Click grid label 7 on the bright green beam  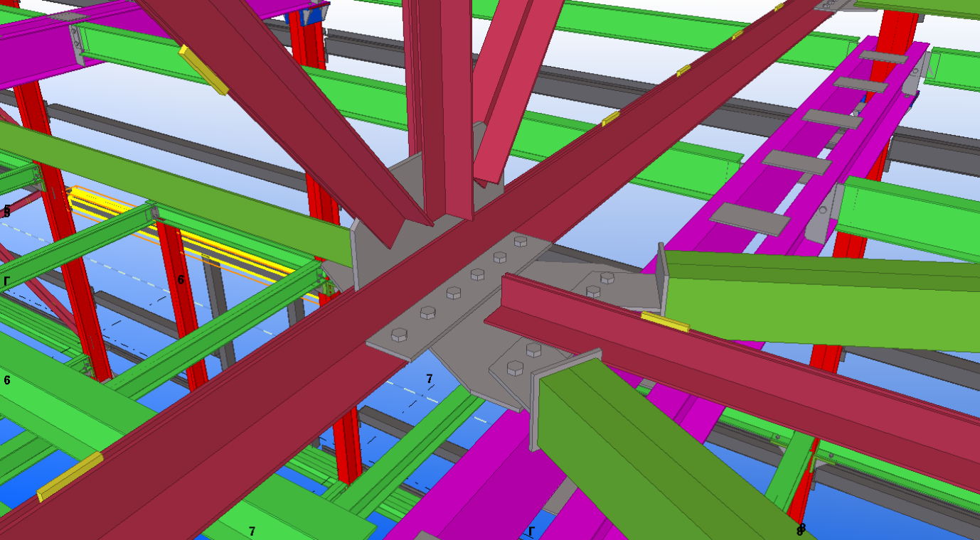pyautogui.click(x=252, y=531)
